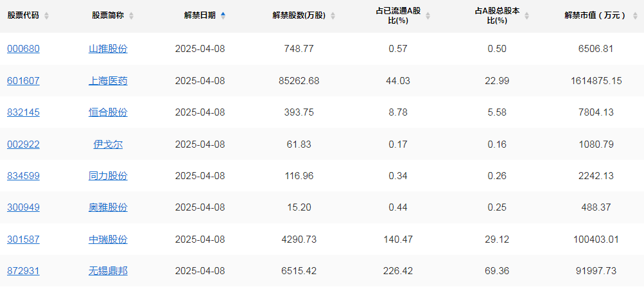
Task: Select total share ratio 69.36 cell
Action: [497, 271]
